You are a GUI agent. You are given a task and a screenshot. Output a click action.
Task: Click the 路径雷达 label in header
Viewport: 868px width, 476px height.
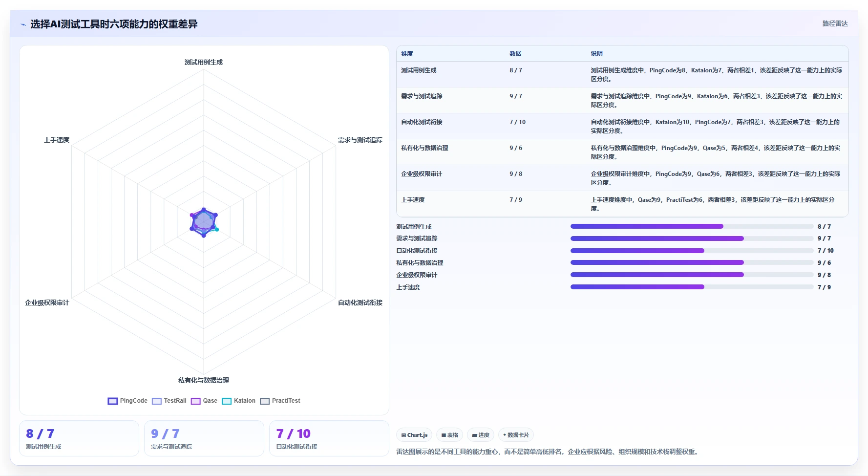[x=835, y=23]
